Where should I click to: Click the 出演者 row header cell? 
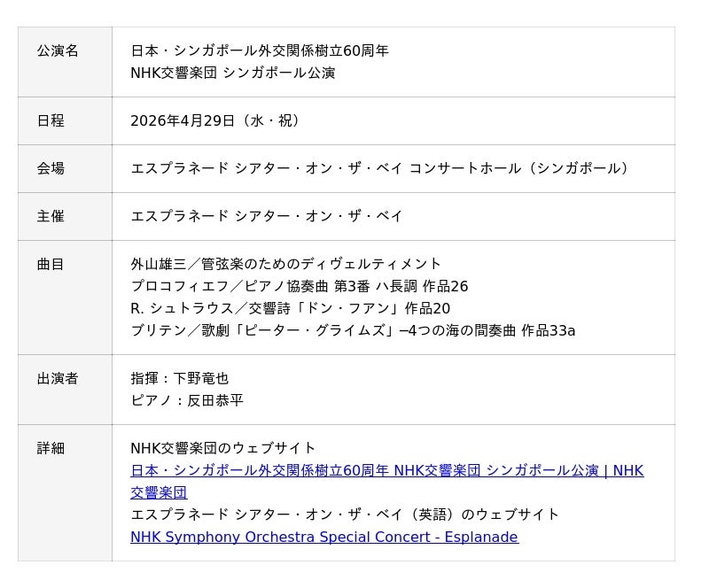[x=58, y=379]
